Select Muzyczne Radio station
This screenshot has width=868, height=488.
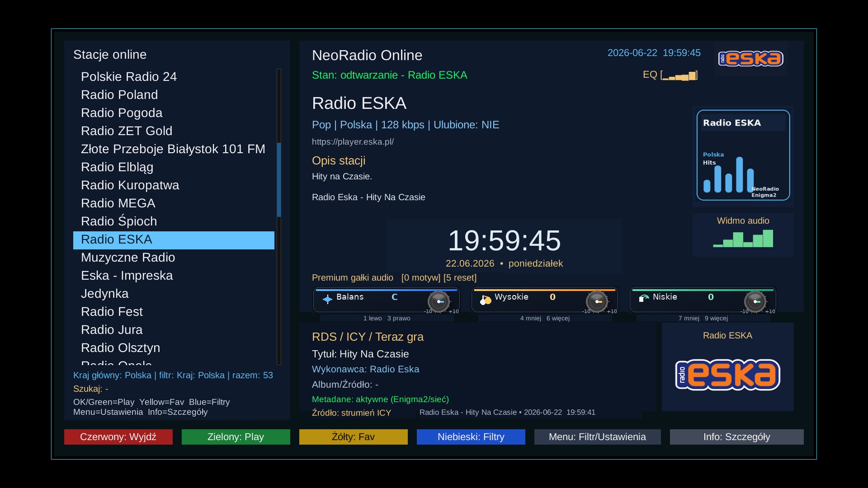point(174,258)
